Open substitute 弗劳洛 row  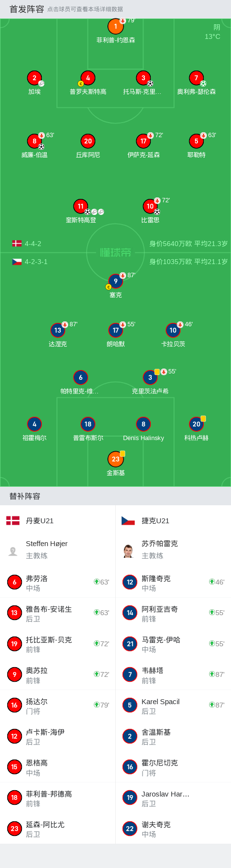[58, 582]
